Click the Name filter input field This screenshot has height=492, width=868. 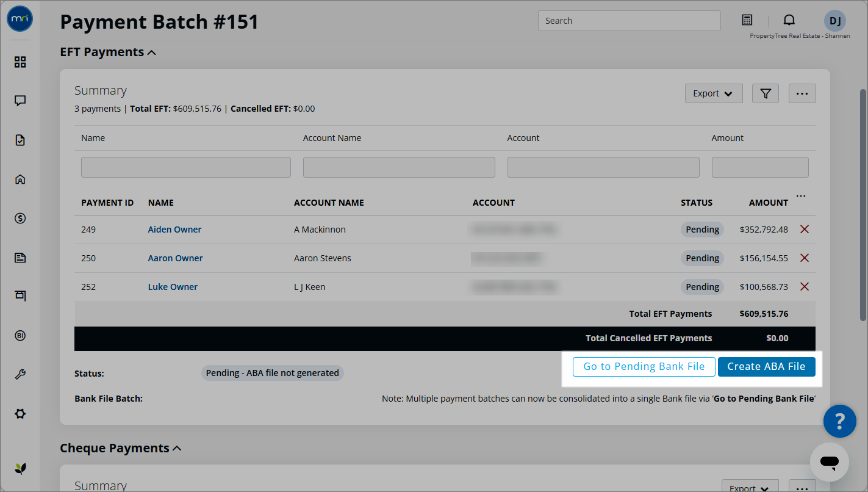(x=186, y=167)
